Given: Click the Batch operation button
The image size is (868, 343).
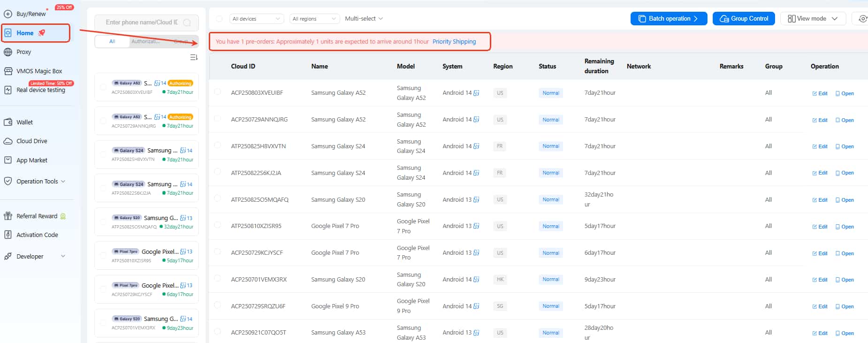Looking at the screenshot, I should pyautogui.click(x=669, y=19).
